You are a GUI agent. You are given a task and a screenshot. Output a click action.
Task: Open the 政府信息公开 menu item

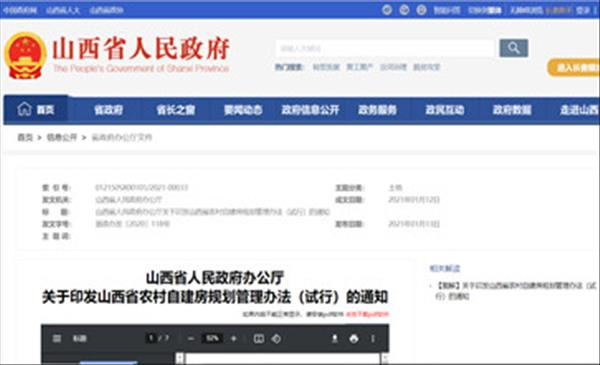point(310,110)
